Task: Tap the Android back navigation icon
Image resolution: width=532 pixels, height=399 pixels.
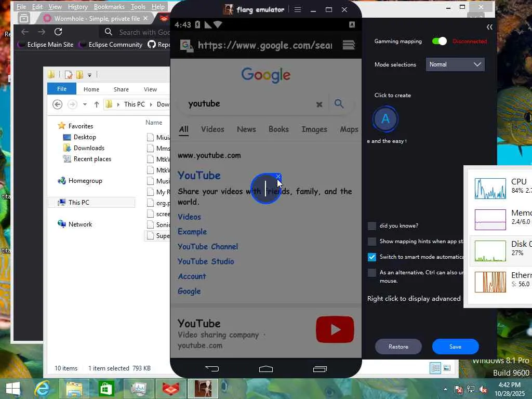Action: [212, 369]
